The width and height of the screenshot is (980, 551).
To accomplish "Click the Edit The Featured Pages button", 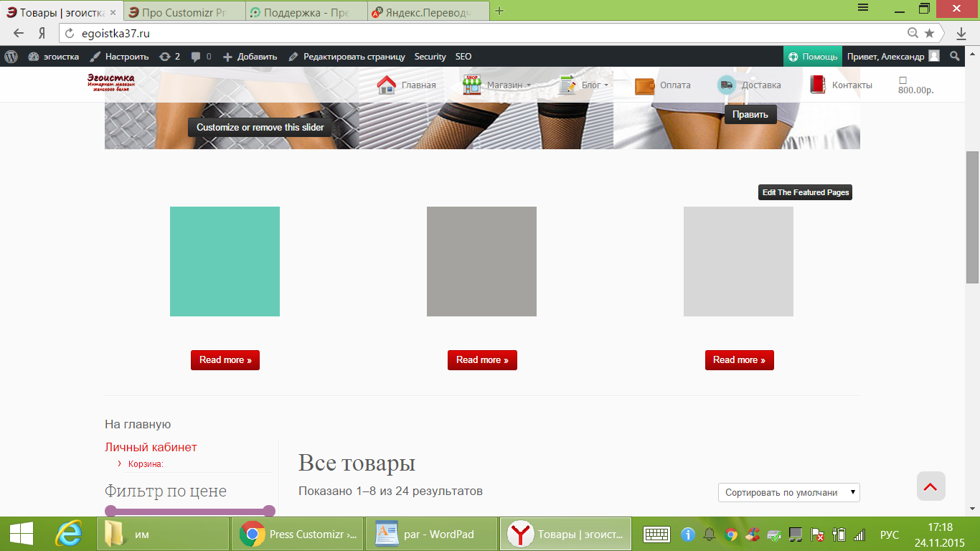I will click(x=805, y=192).
